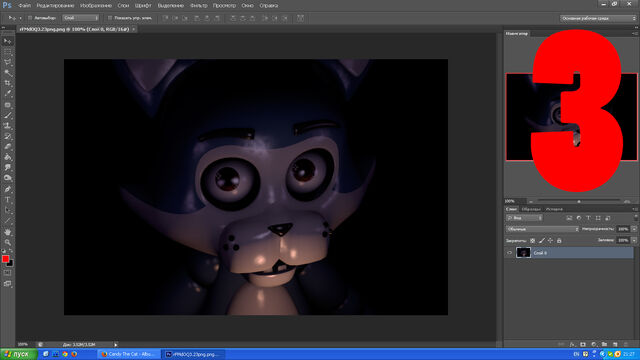Click Auto-Align Layers icon in options bar
Viewport: 640px width, 360px height.
[300, 18]
